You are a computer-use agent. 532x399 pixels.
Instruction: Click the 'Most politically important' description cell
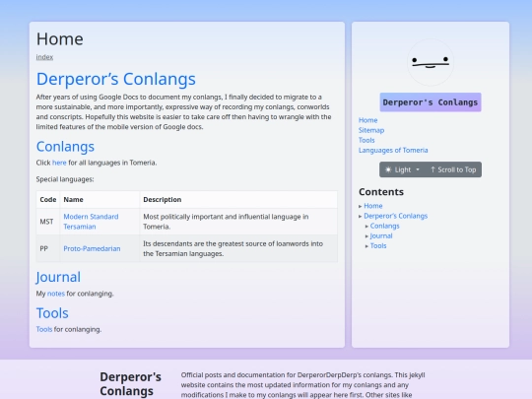[x=238, y=222]
